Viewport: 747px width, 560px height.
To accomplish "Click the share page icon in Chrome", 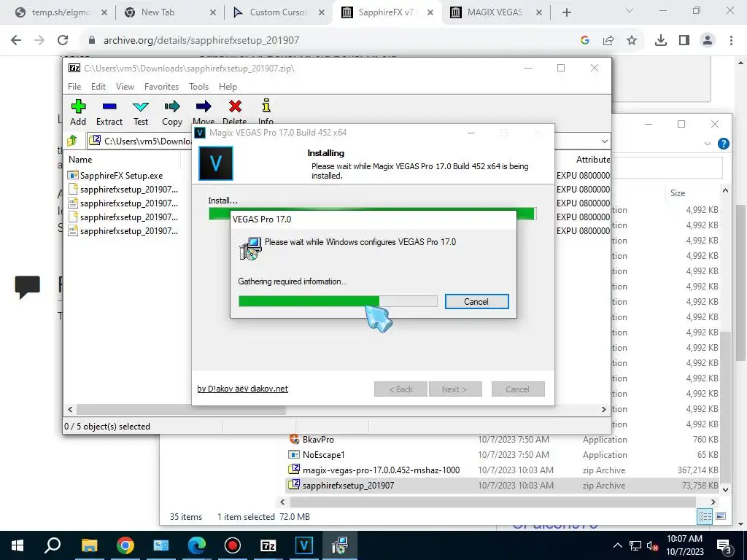I will (608, 40).
